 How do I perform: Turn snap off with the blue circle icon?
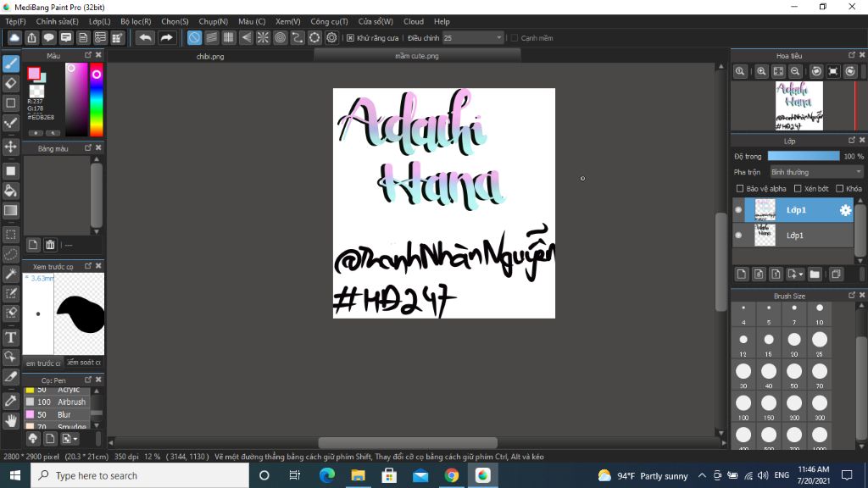tap(194, 37)
